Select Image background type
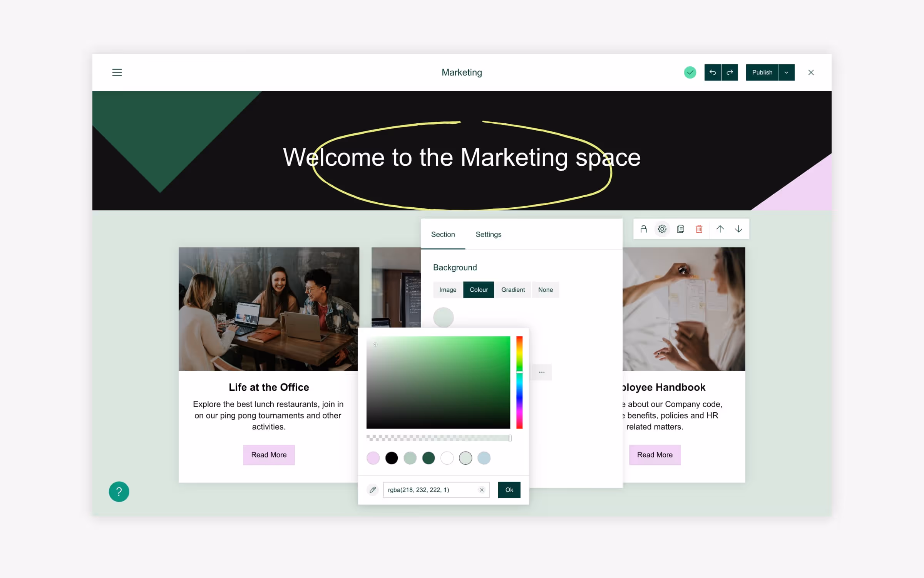Image resolution: width=924 pixels, height=578 pixels. click(x=447, y=290)
